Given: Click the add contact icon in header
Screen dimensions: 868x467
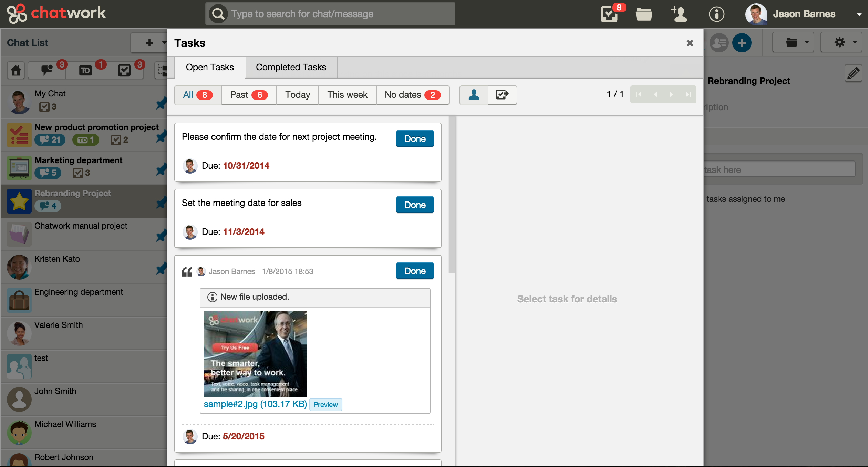Looking at the screenshot, I should pyautogui.click(x=679, y=14).
